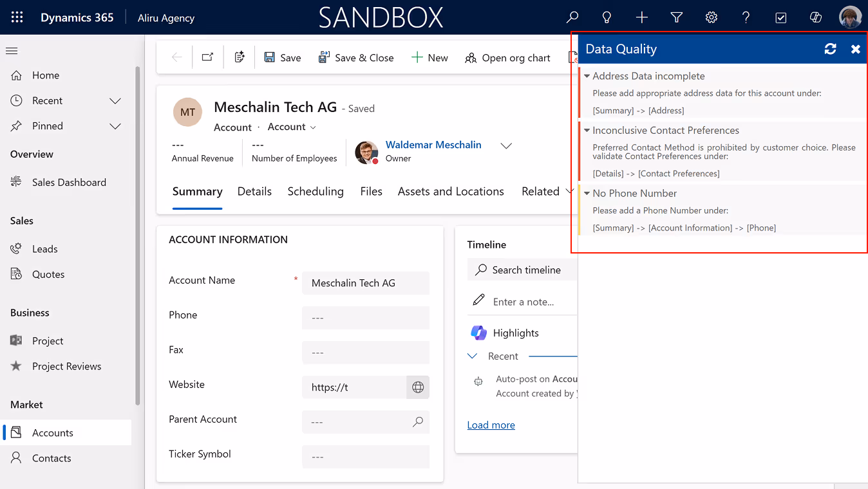This screenshot has width=868, height=489.
Task: Click the Dynamics 365 title
Action: coord(77,17)
